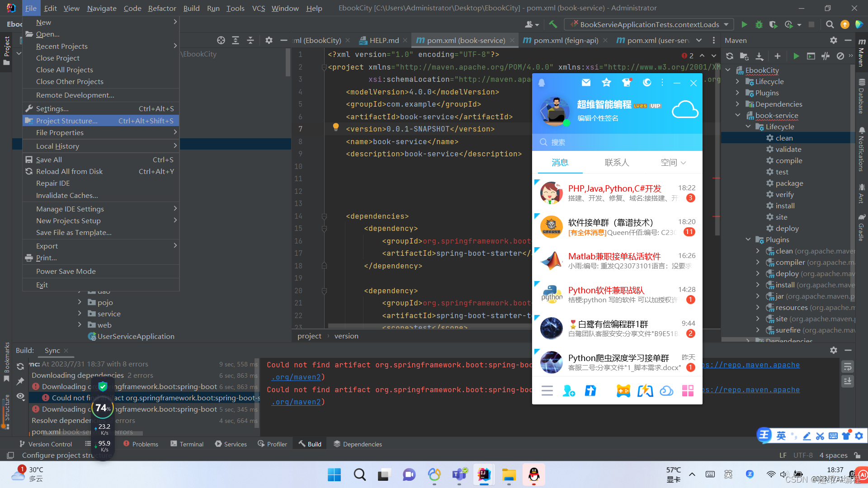This screenshot has width=868, height=488.
Task: Expand the Dependencies node under EbookCity
Action: (738, 104)
